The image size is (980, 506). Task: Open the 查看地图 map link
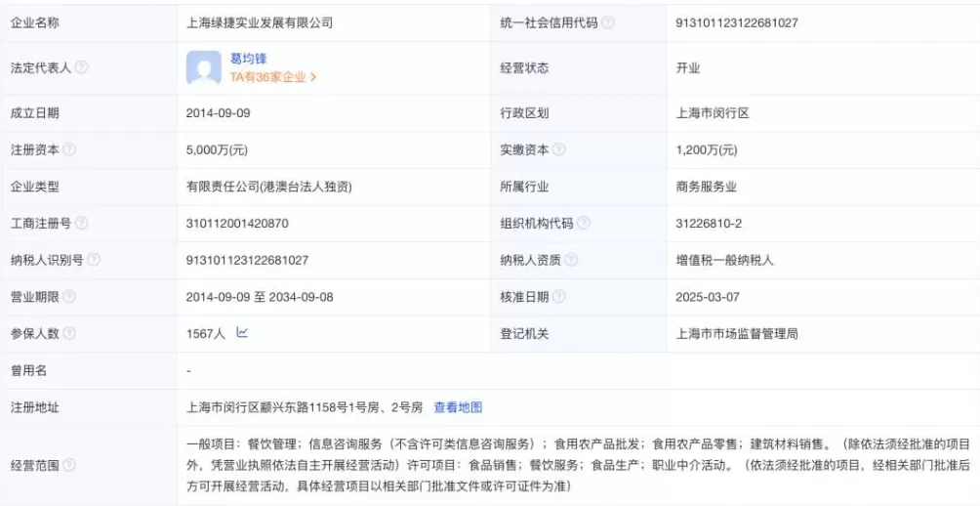458,407
